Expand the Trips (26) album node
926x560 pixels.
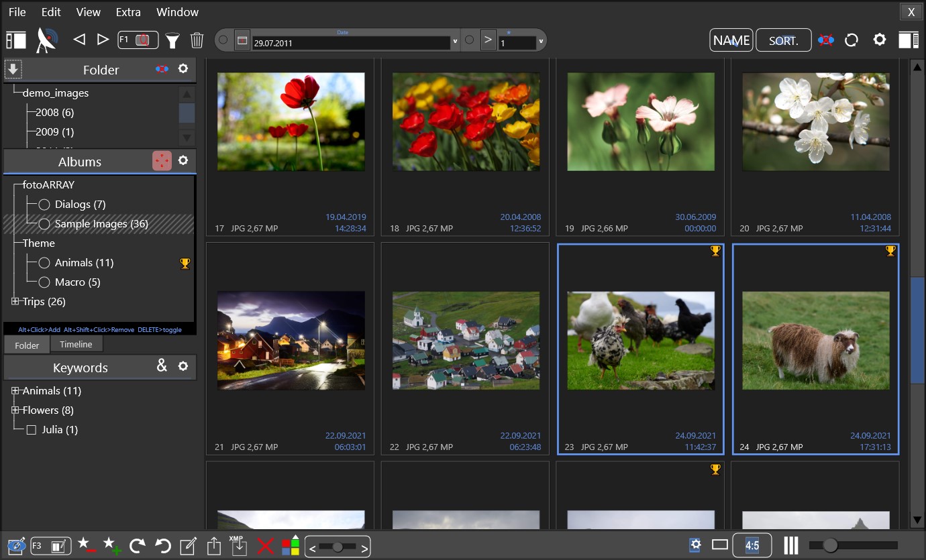[15, 301]
